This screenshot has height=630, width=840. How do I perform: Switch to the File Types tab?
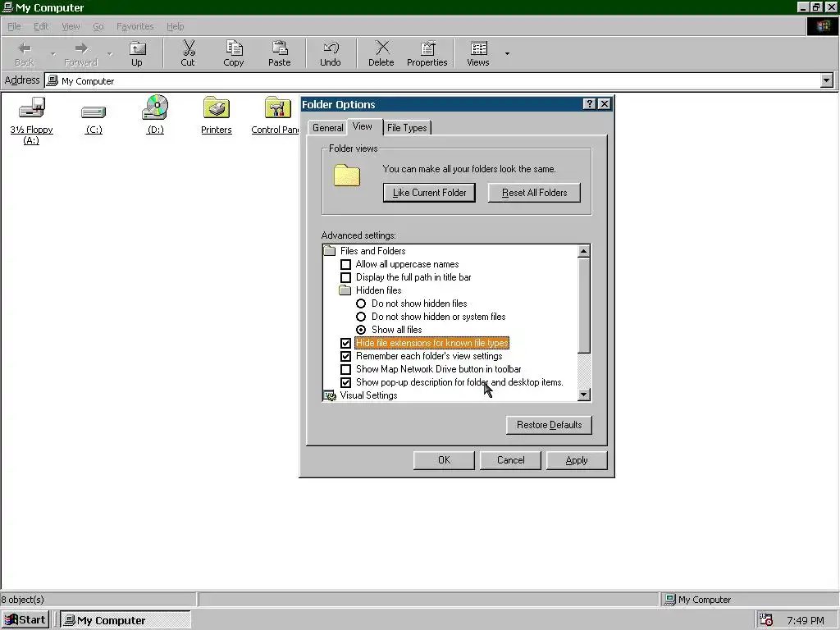[x=407, y=127]
